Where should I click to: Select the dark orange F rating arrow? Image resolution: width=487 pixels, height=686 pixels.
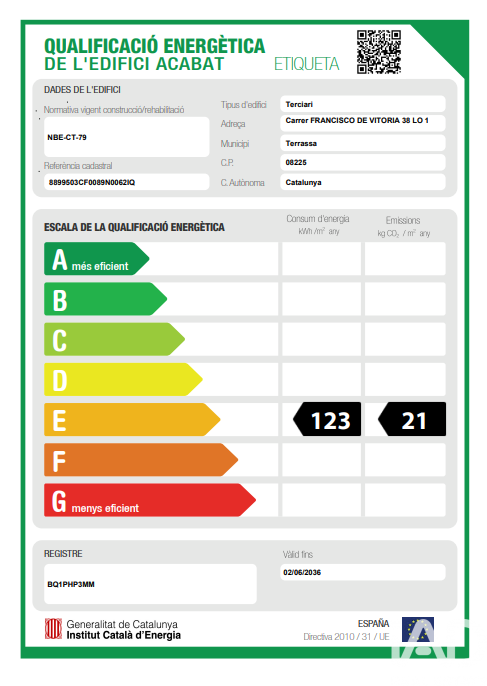point(141,460)
